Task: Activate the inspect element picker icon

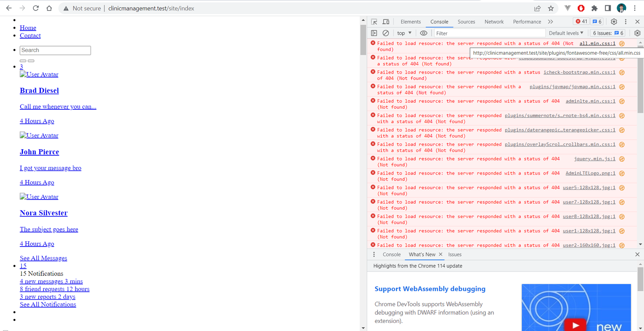Action: coord(374,22)
